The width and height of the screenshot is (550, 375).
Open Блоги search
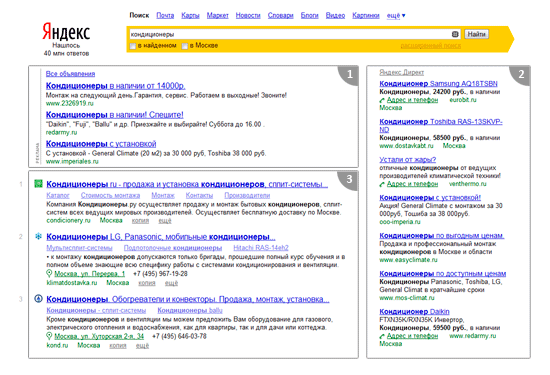pos(309,15)
